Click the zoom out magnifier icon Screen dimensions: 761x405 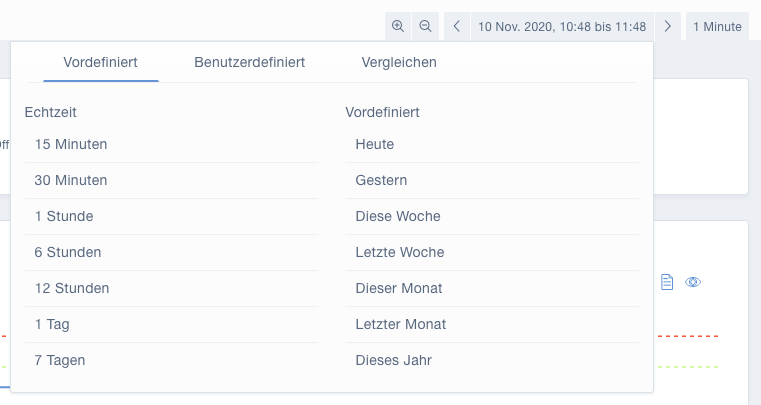click(426, 26)
